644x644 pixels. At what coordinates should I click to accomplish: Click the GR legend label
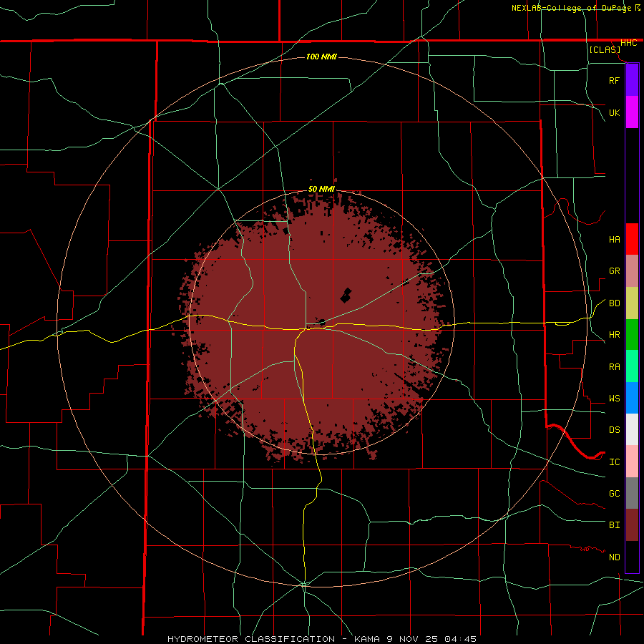(x=614, y=271)
